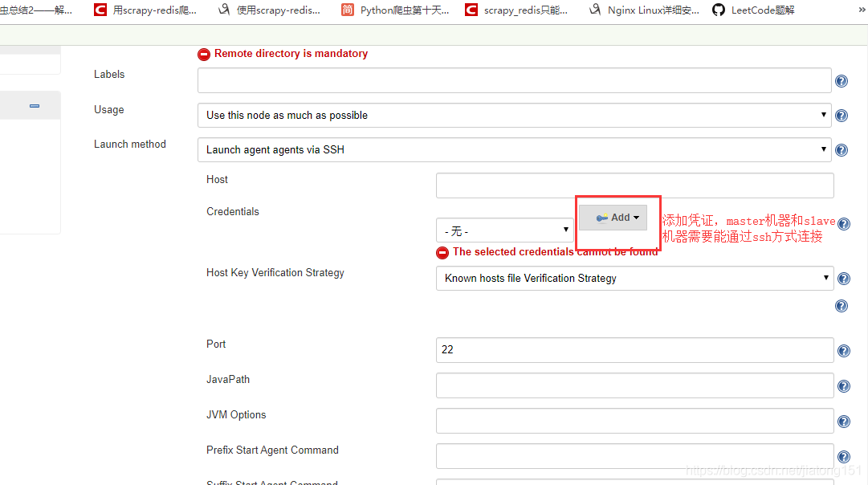Open Host Key Verification Strategy dropdown
The height and width of the screenshot is (485, 868).
tap(634, 278)
